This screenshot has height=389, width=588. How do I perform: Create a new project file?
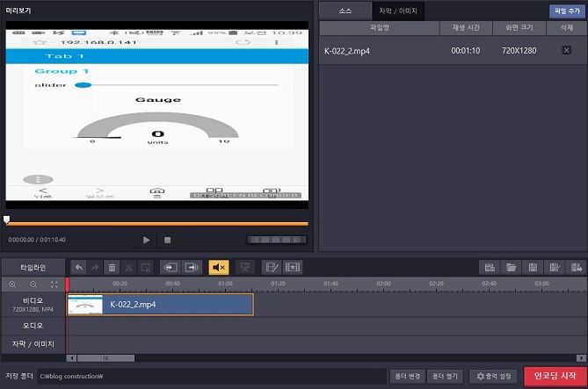pos(490,267)
